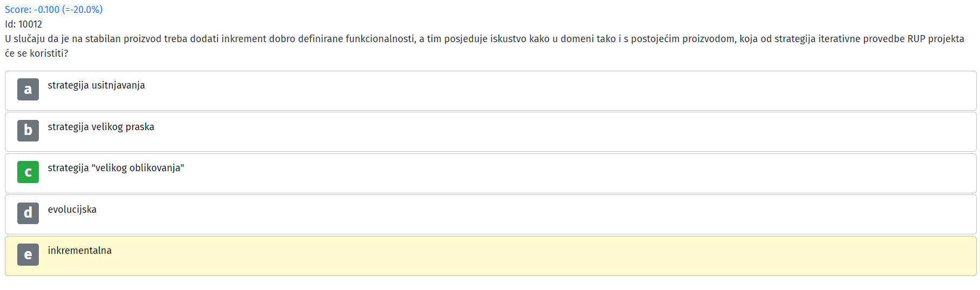Select answer letter badge d
The width and height of the screenshot is (980, 290).
coord(28,213)
